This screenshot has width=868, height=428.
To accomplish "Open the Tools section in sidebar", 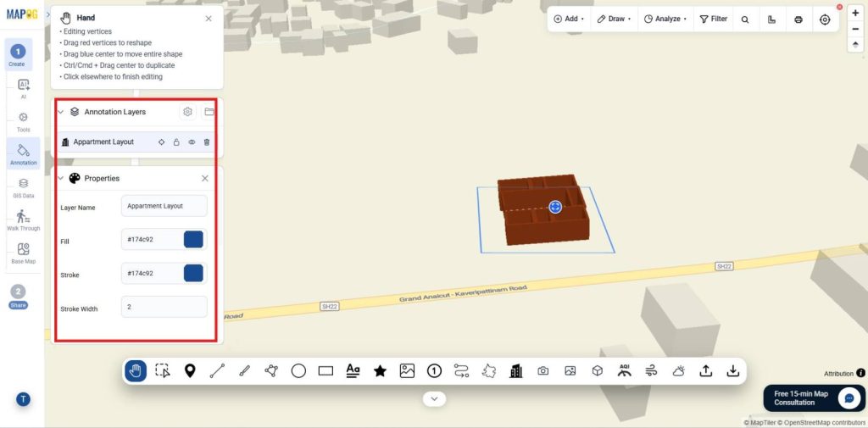I will pyautogui.click(x=23, y=122).
